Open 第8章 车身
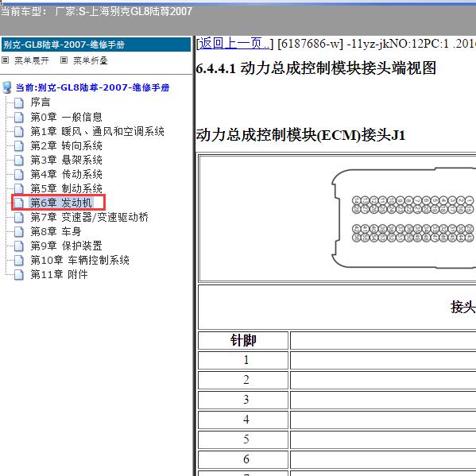The height and width of the screenshot is (476, 476). 56,231
